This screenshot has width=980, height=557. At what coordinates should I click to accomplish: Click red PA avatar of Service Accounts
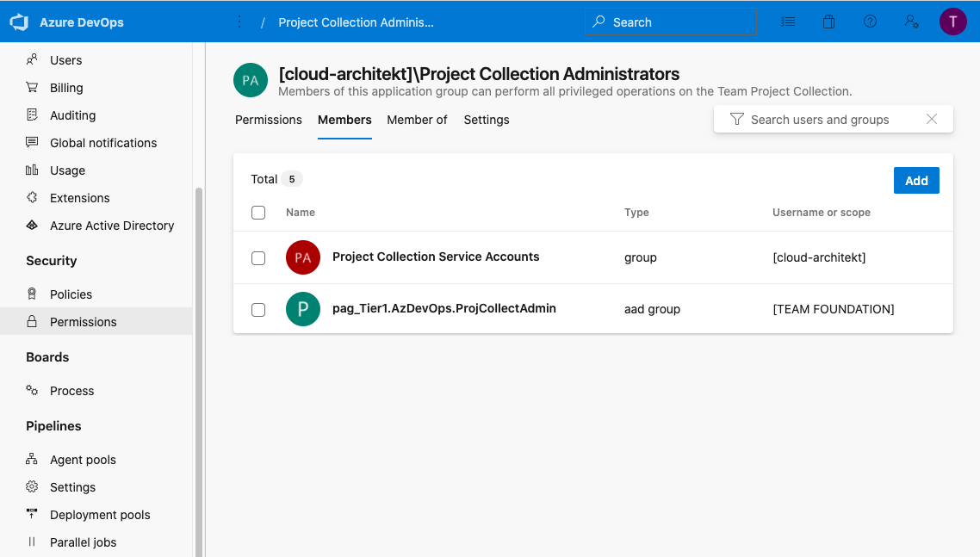pos(303,257)
